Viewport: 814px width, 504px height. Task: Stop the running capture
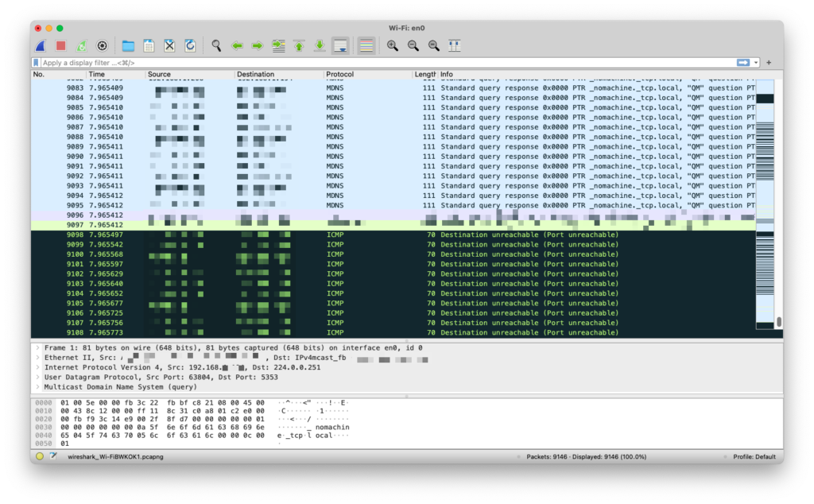[60, 45]
